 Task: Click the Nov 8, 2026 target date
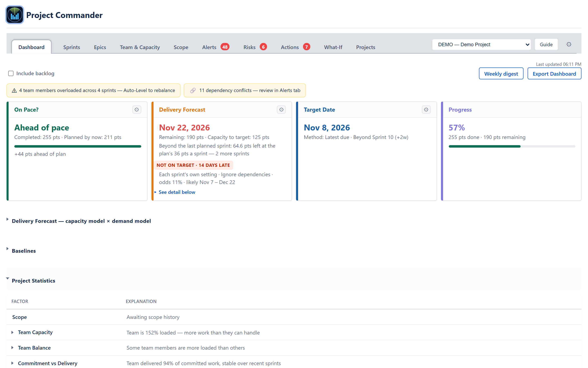coord(326,128)
